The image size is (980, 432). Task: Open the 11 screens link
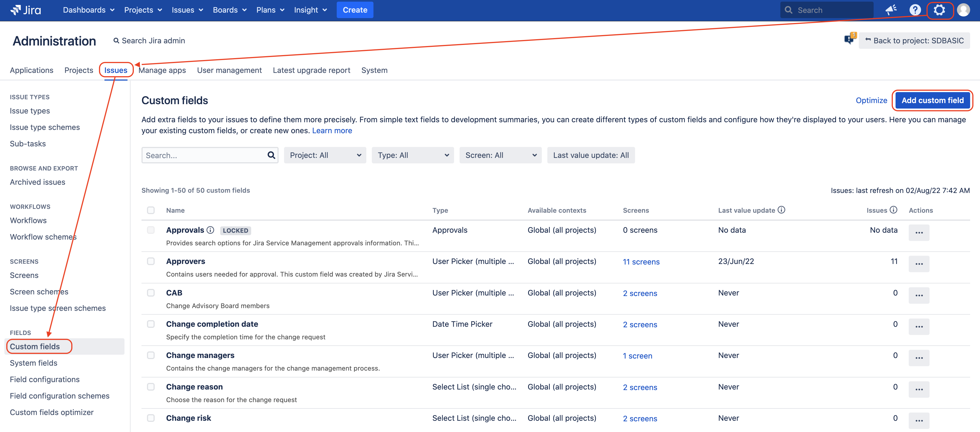(641, 262)
